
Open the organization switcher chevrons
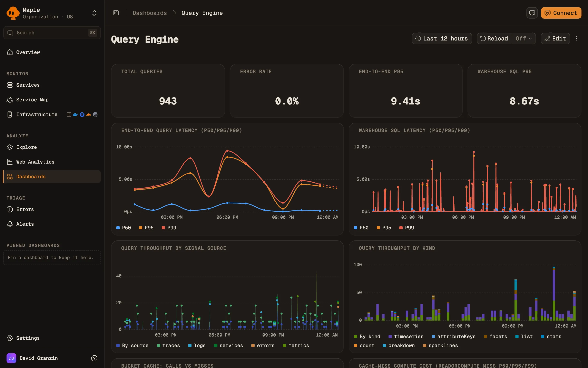point(94,13)
